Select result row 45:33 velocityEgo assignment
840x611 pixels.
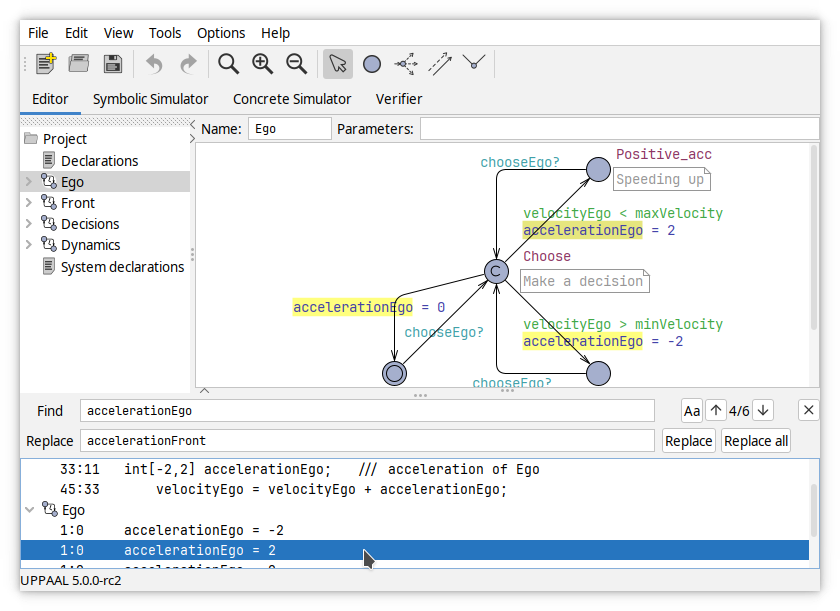(x=415, y=489)
